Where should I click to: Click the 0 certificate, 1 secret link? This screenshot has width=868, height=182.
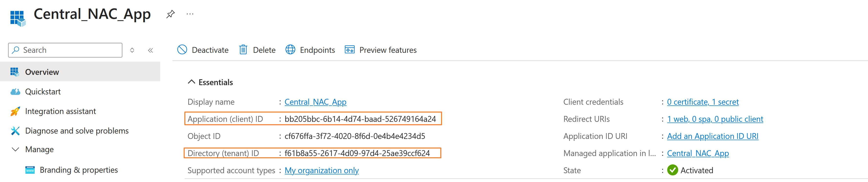(703, 102)
